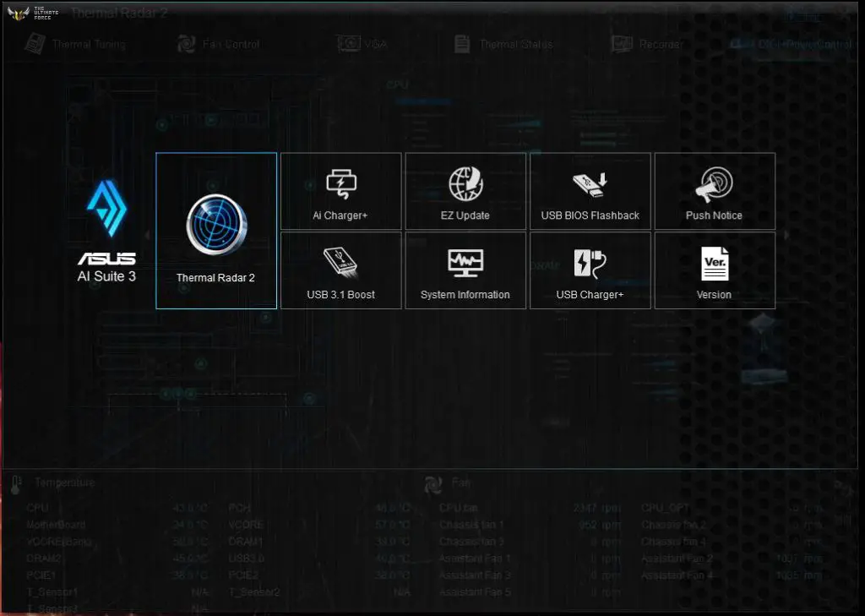The height and width of the screenshot is (616, 865).
Task: Switch to the dimmed Fan Control tab
Action: point(219,44)
